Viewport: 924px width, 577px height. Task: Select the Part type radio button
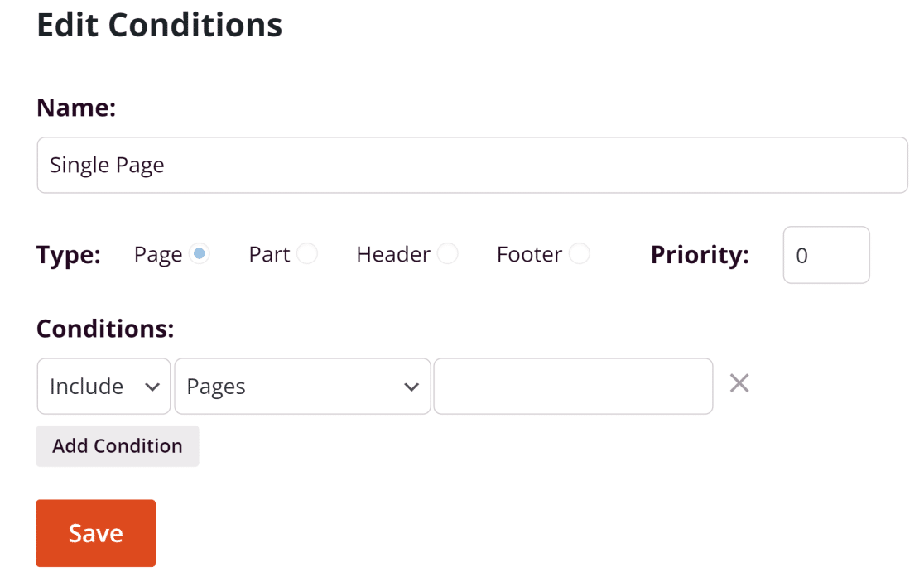coord(307,254)
